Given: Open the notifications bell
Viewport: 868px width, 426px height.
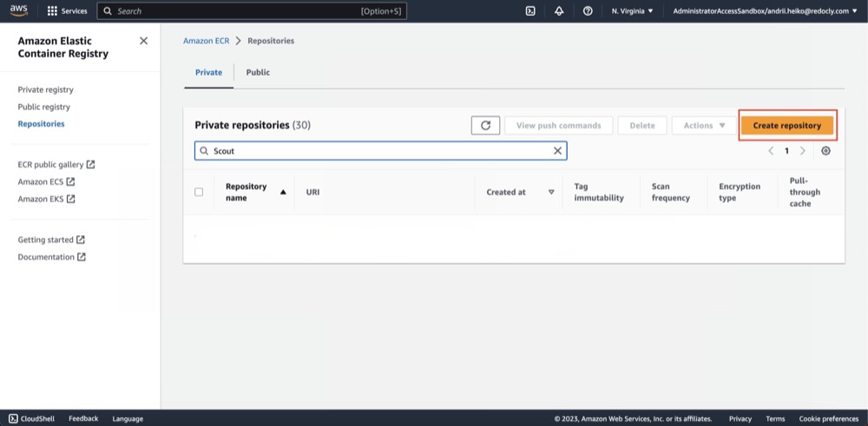Looking at the screenshot, I should coord(559,11).
